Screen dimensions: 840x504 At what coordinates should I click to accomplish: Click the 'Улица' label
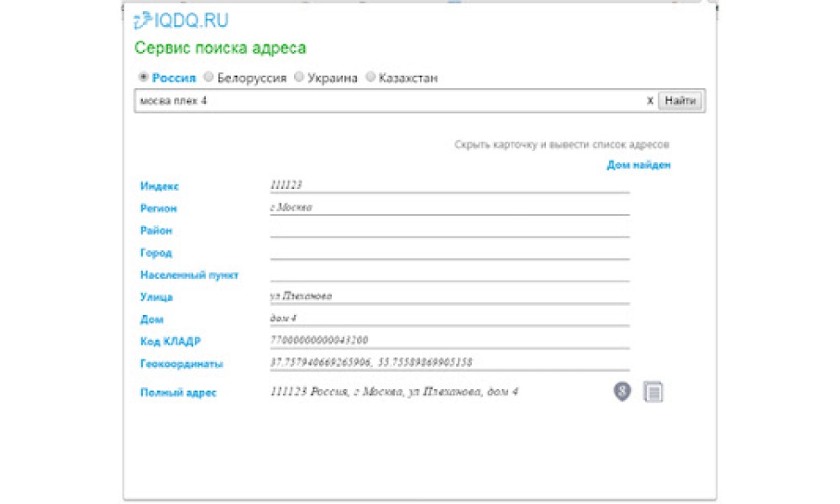156,297
